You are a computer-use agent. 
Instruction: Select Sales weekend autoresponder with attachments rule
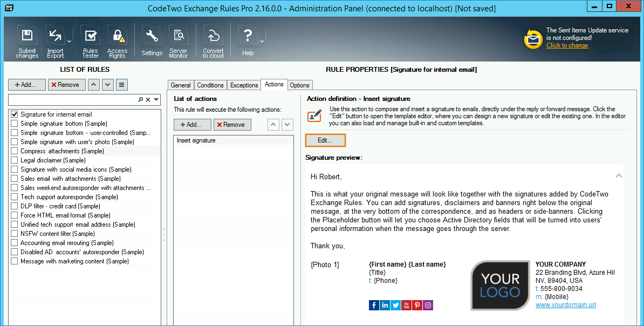pyautogui.click(x=85, y=187)
